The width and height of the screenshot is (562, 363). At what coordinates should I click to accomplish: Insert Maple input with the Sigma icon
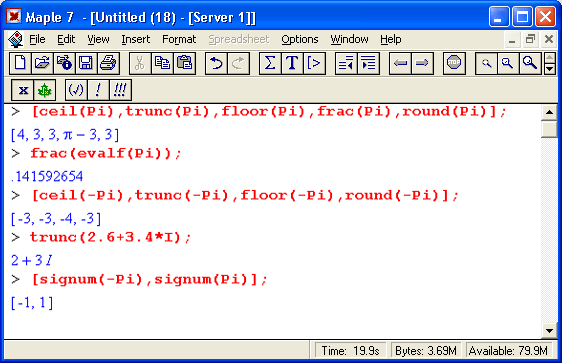[270, 63]
